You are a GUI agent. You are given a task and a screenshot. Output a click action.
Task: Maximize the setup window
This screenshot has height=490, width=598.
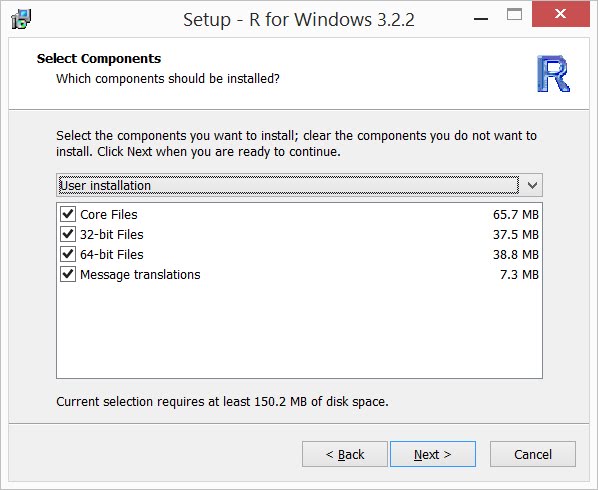point(514,14)
